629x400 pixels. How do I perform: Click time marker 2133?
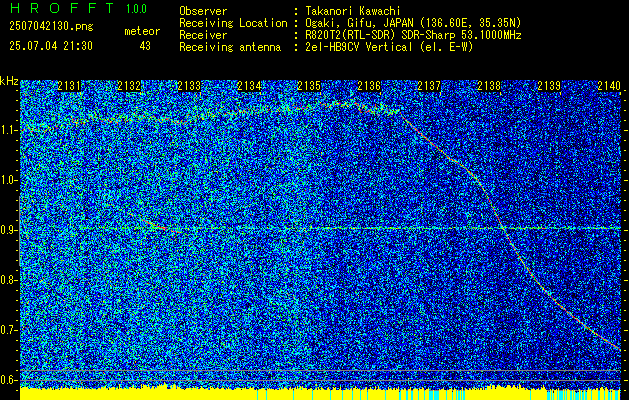[x=189, y=85]
